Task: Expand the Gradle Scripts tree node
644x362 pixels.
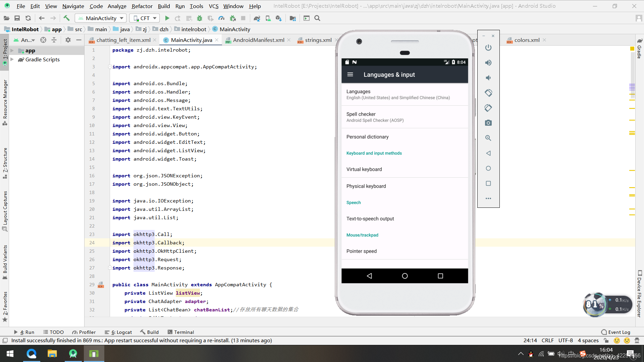Action: click(x=12, y=59)
